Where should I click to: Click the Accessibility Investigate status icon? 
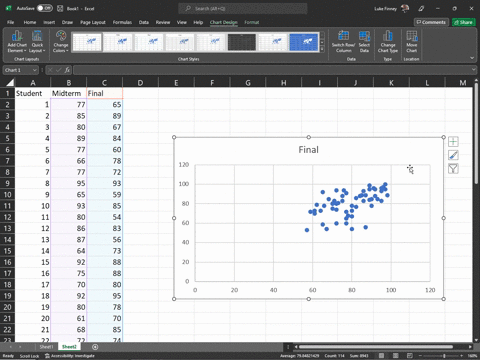[x=47, y=356]
